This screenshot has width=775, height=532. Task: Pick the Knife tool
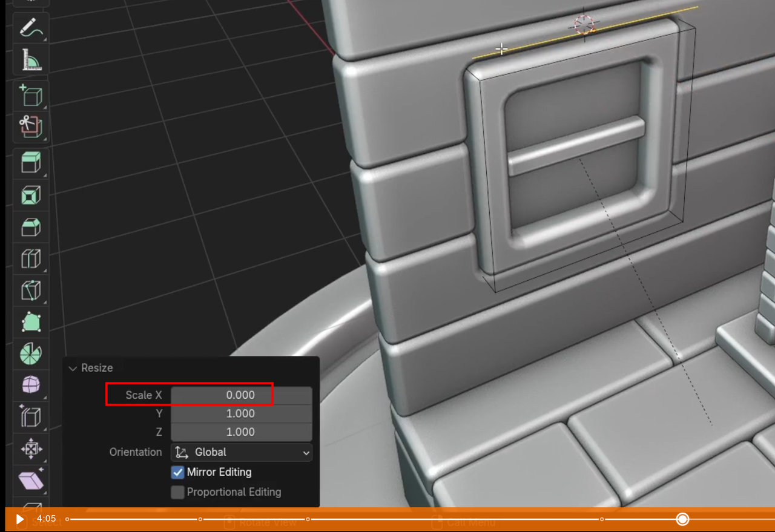[x=30, y=290]
